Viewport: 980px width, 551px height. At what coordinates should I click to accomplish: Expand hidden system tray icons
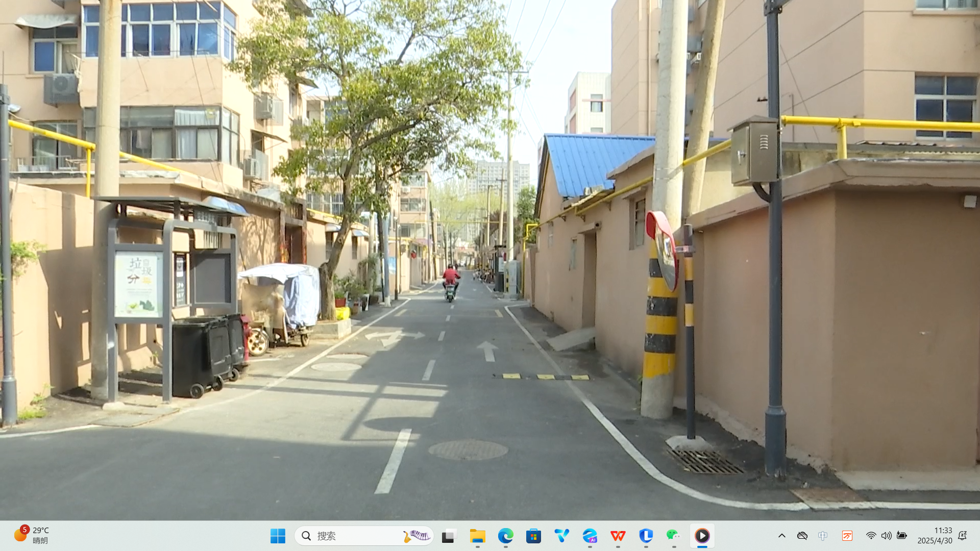(781, 536)
